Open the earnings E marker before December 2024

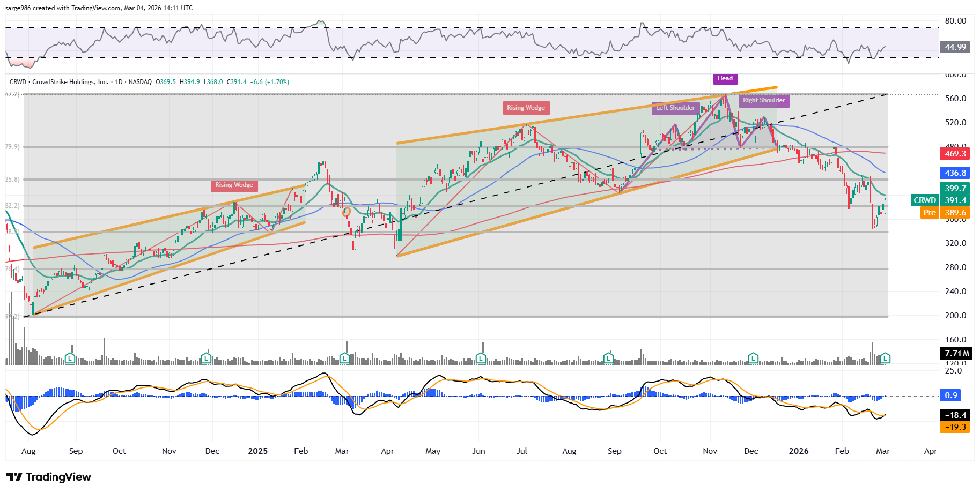click(x=206, y=358)
